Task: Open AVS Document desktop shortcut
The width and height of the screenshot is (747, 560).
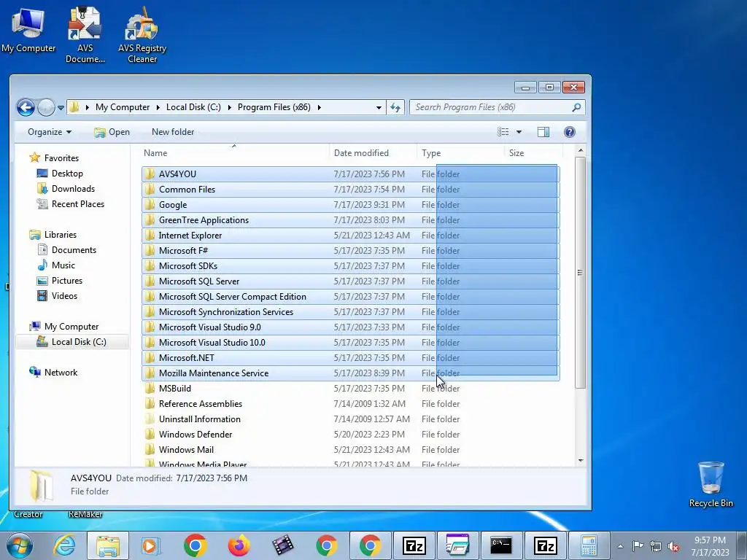Action: tap(85, 34)
